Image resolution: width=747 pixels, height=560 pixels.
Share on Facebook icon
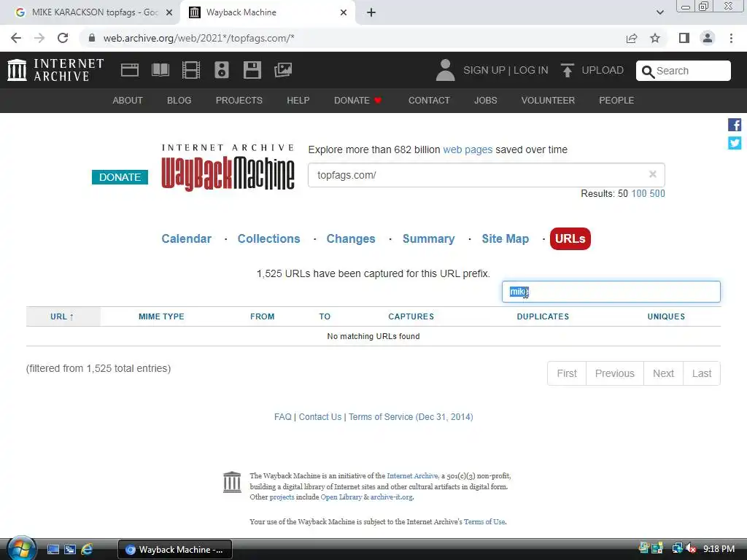pyautogui.click(x=735, y=125)
